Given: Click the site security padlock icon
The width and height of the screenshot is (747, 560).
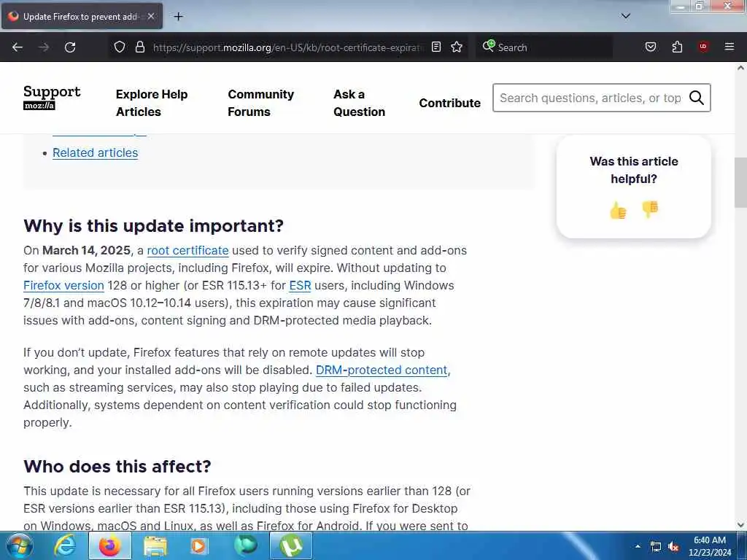Looking at the screenshot, I should point(139,47).
